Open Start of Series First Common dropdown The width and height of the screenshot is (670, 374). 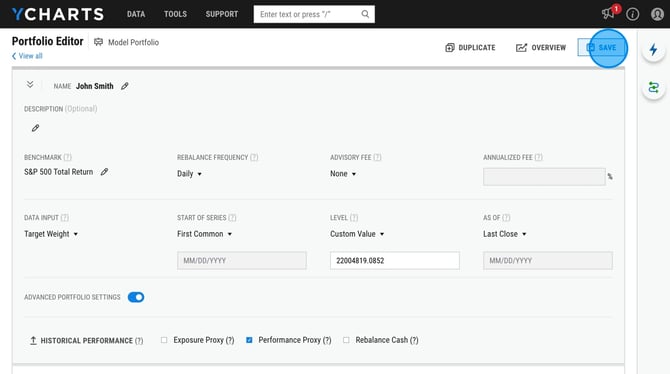click(205, 234)
